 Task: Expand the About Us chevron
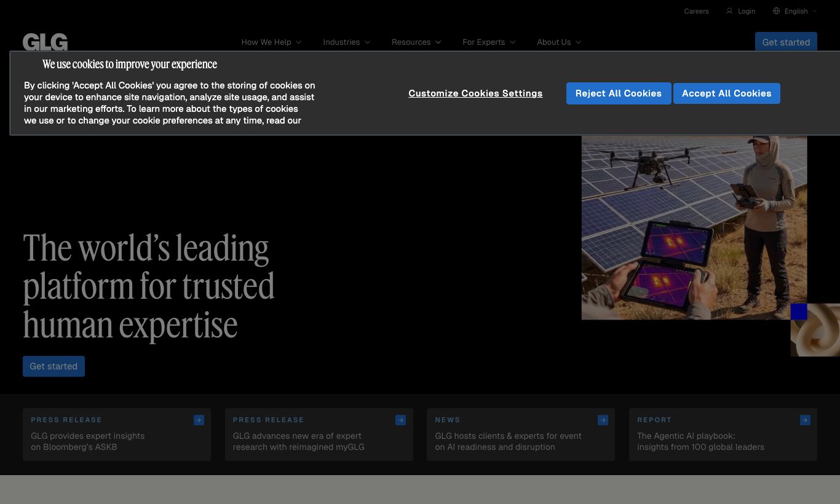pyautogui.click(x=579, y=42)
